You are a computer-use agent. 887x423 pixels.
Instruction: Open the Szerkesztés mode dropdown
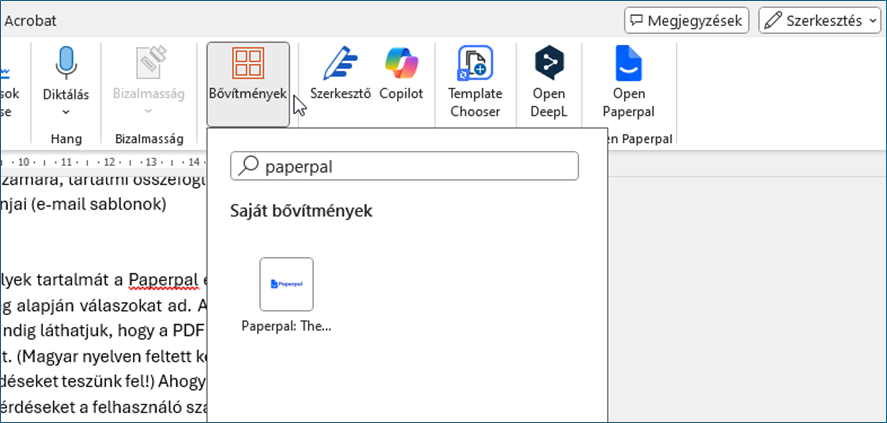click(x=820, y=21)
